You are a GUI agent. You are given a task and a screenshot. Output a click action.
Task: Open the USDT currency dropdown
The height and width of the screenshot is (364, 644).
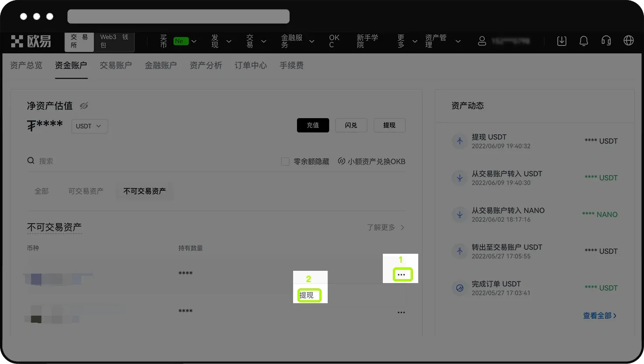click(x=89, y=126)
